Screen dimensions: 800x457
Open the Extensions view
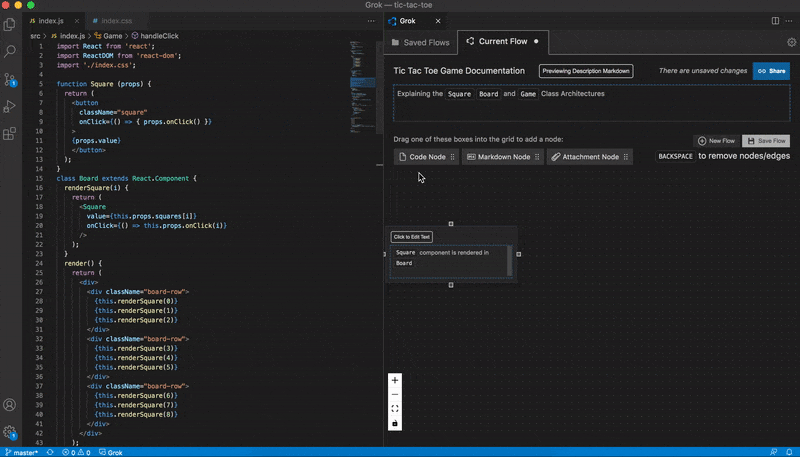[x=10, y=134]
